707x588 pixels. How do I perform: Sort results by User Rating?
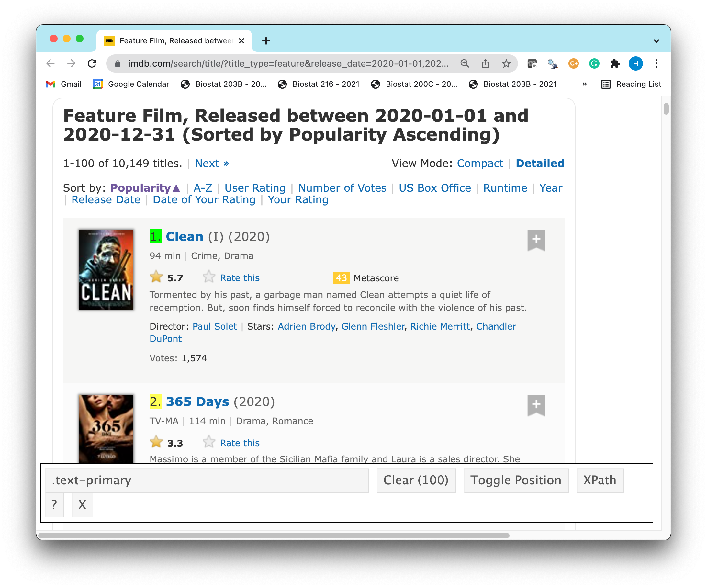pos(255,188)
